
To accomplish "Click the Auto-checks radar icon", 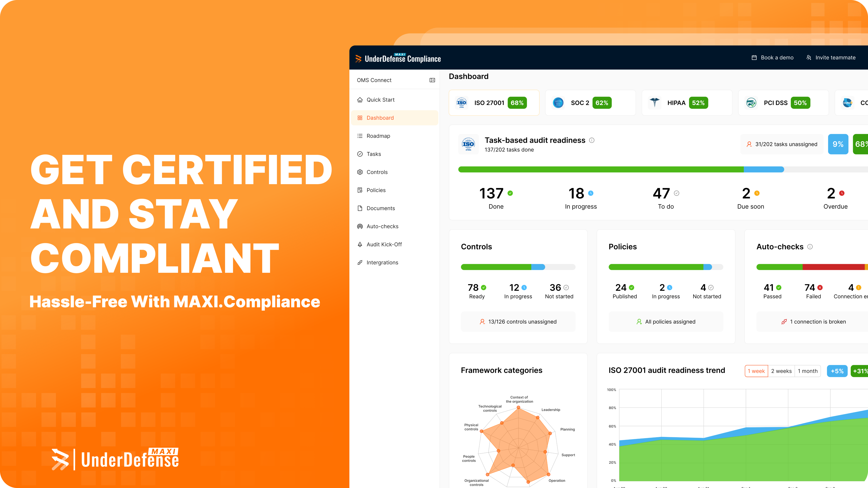I will (360, 226).
